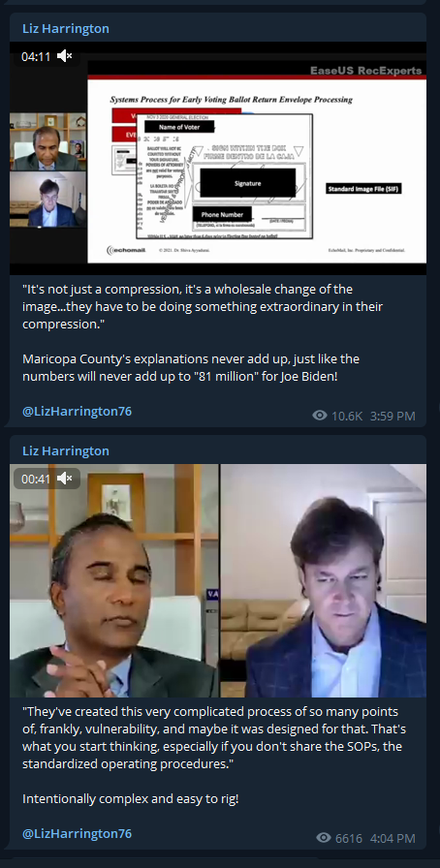Open Liz Harrington channel name on first post
Screen dimensions: 440x868
click(x=65, y=28)
